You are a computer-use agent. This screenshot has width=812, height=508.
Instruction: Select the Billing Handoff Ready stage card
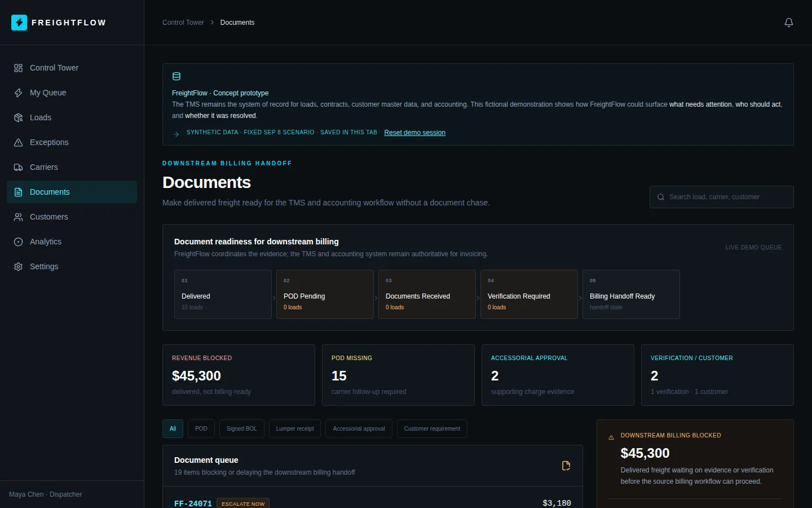pos(631,295)
